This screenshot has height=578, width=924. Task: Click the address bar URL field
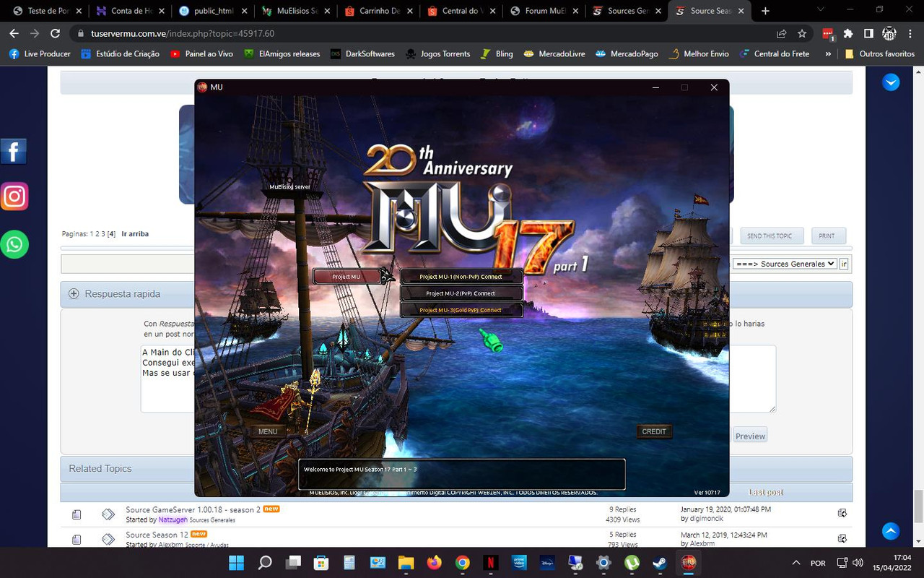click(x=426, y=33)
